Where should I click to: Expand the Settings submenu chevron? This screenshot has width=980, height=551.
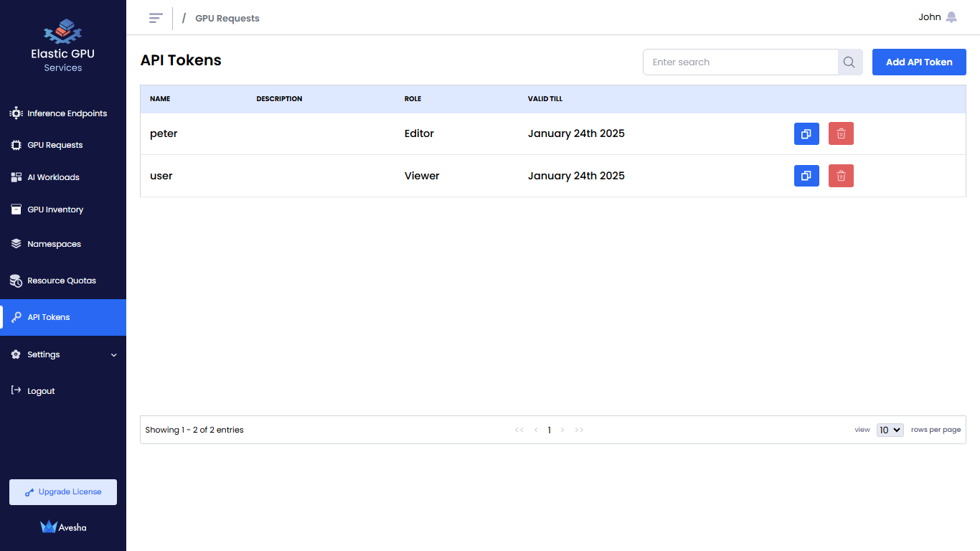click(114, 355)
